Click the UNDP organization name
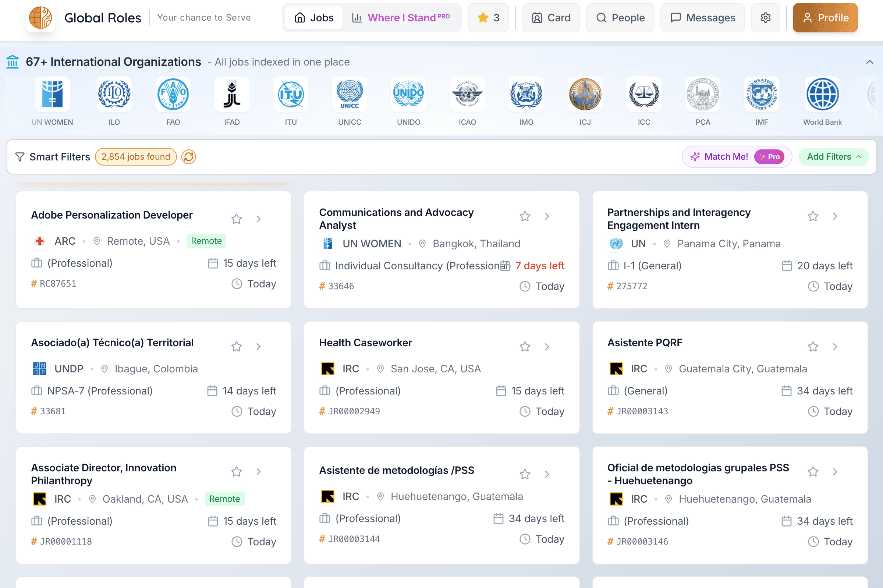 (69, 369)
